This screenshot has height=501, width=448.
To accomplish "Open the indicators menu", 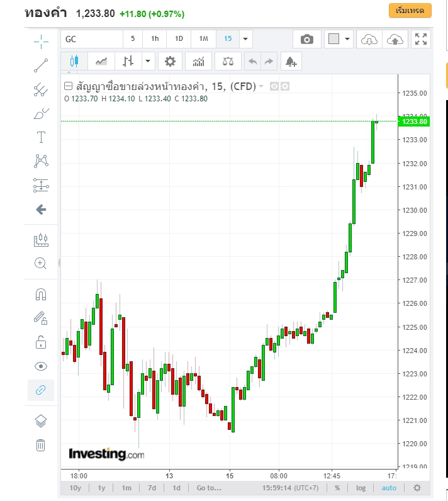I will pyautogui.click(x=198, y=61).
